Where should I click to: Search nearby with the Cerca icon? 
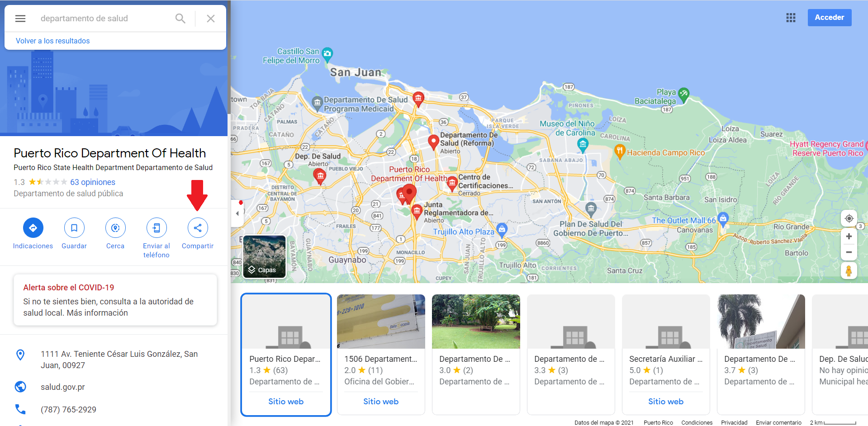(x=115, y=227)
